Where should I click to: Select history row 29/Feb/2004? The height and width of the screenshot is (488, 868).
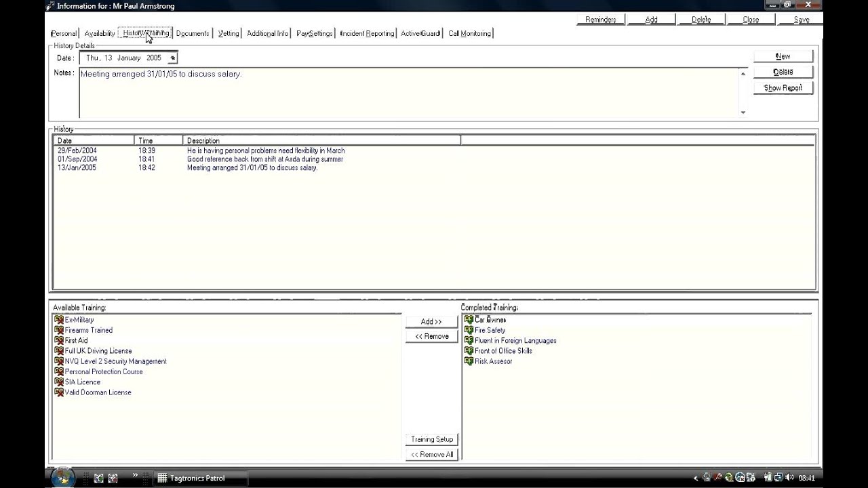click(434, 150)
